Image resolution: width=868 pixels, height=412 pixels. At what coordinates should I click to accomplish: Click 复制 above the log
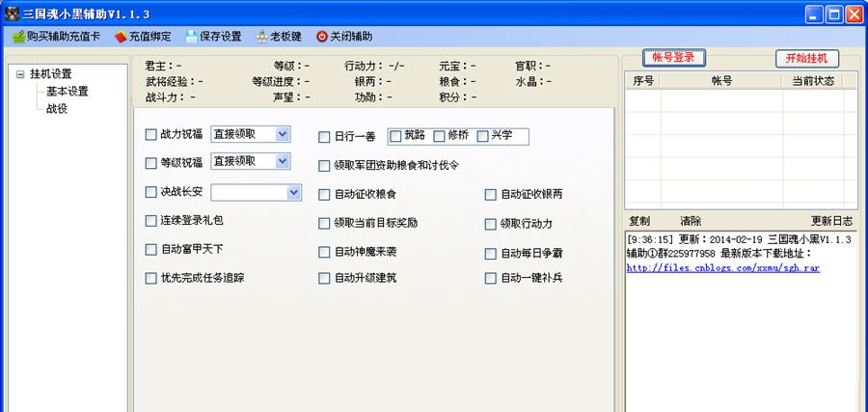(639, 221)
